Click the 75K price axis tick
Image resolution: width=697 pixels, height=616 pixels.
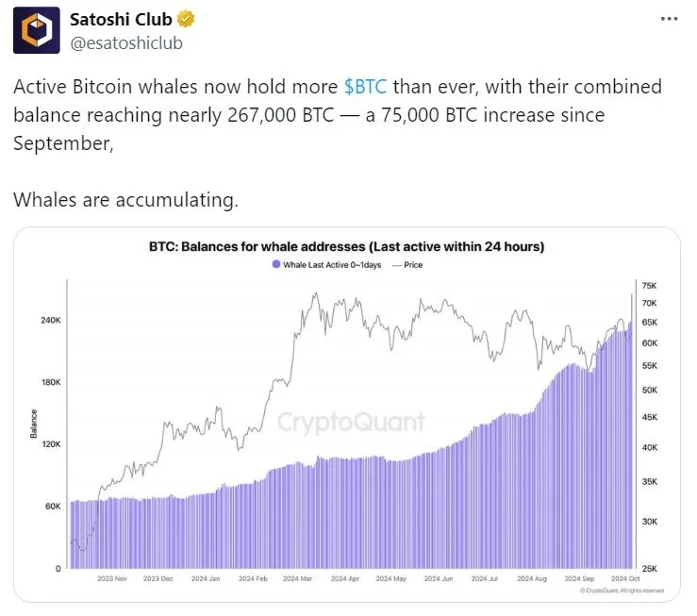pyautogui.click(x=648, y=285)
